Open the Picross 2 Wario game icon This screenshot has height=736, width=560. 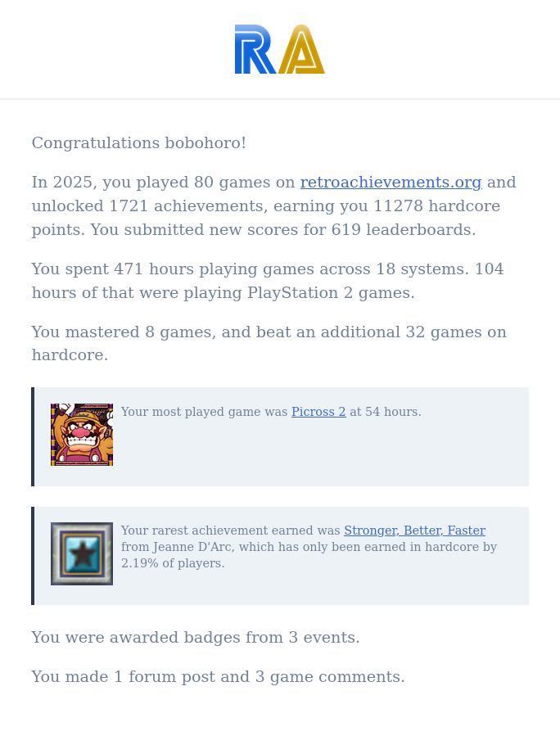pyautogui.click(x=82, y=435)
